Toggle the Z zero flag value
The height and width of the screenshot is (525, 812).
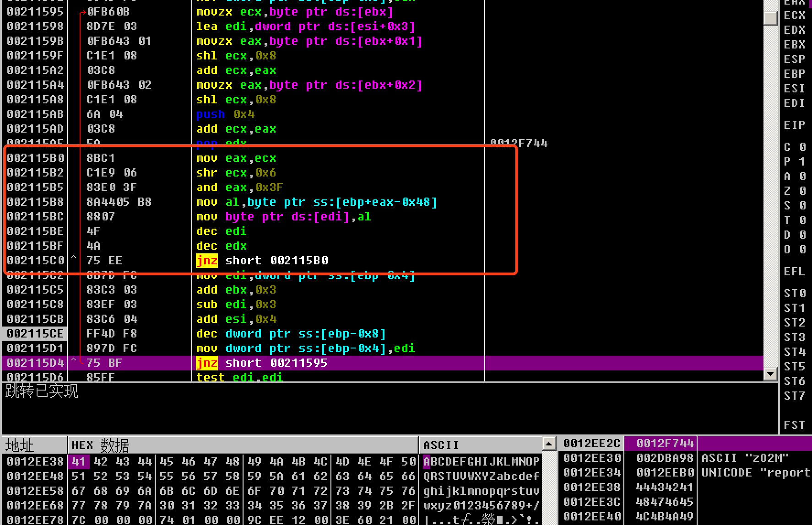click(802, 191)
